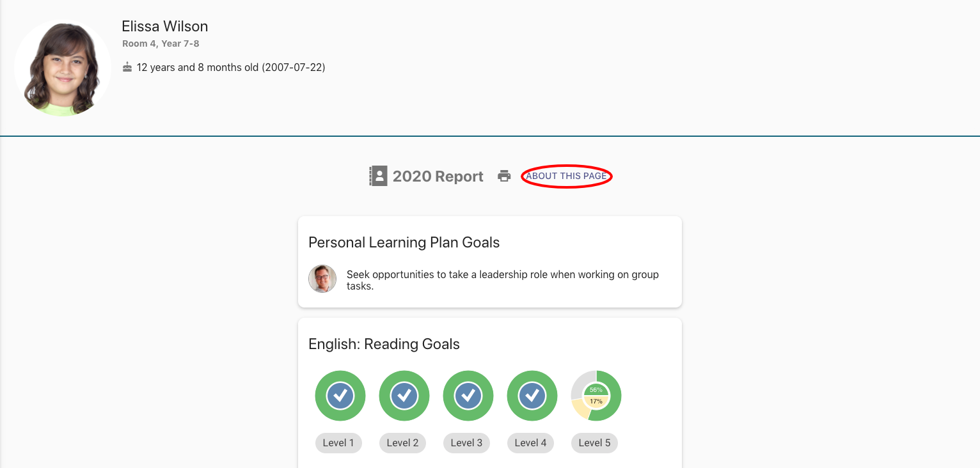This screenshot has height=468, width=980.
Task: Click the Level 3 label chip
Action: pos(466,443)
